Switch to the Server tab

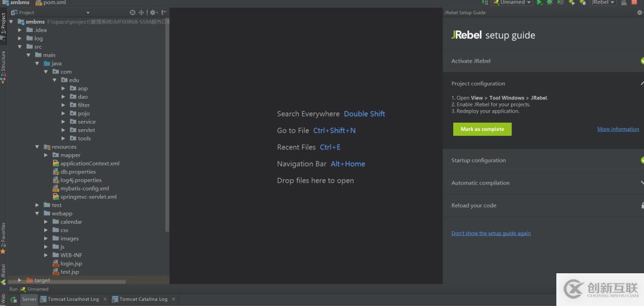(x=29, y=299)
